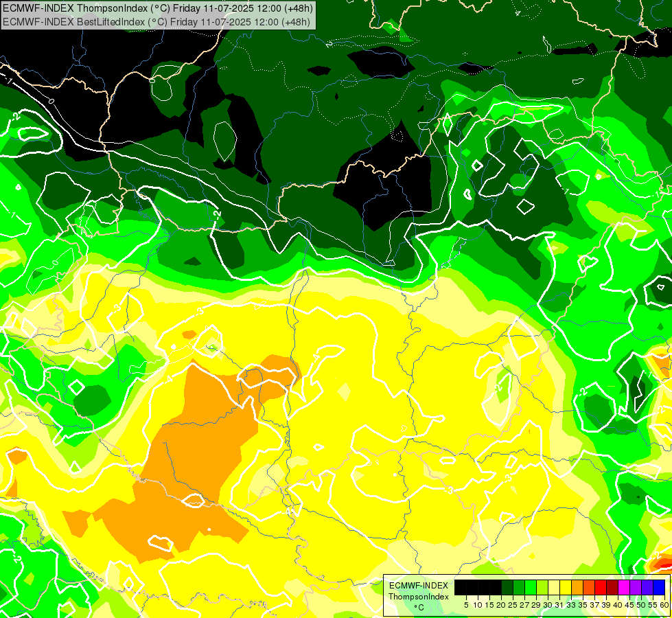Select the indigo 50–55 legend swatch

[647, 588]
